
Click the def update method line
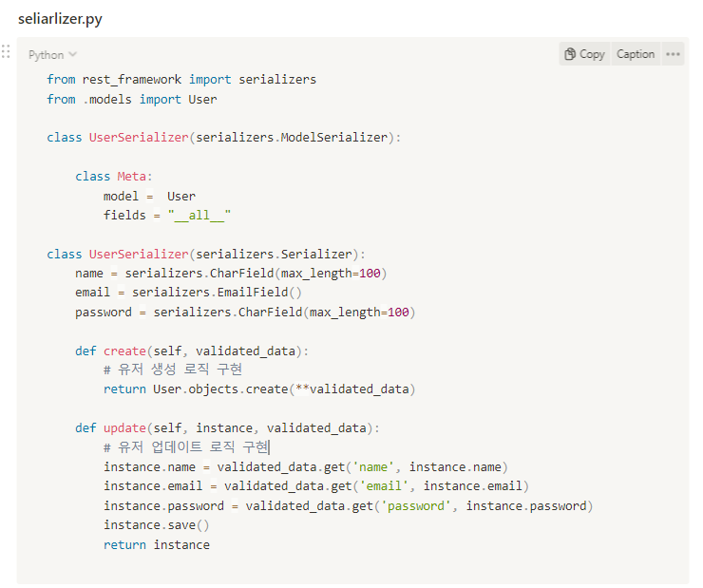tap(227, 428)
